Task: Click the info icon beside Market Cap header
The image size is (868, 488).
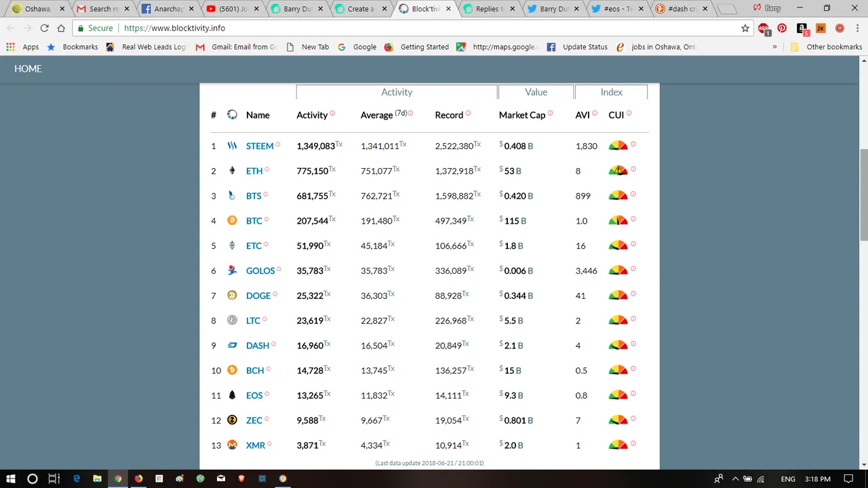Action: click(550, 113)
